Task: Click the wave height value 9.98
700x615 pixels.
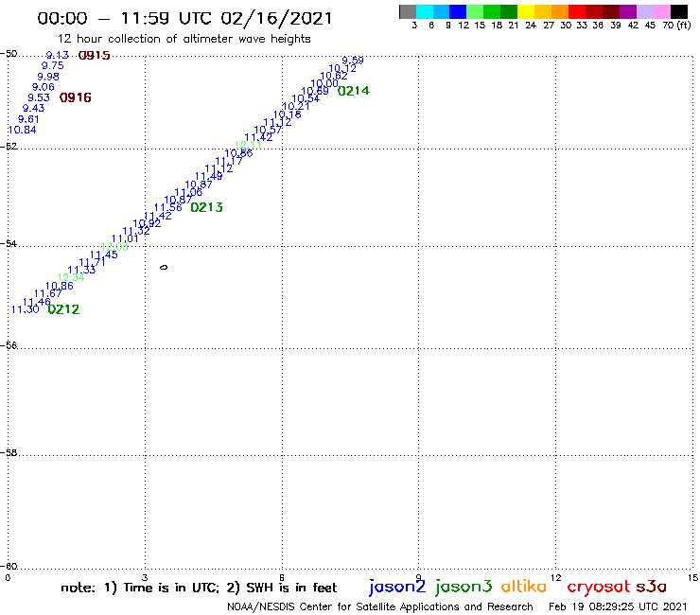Action: 48,77
